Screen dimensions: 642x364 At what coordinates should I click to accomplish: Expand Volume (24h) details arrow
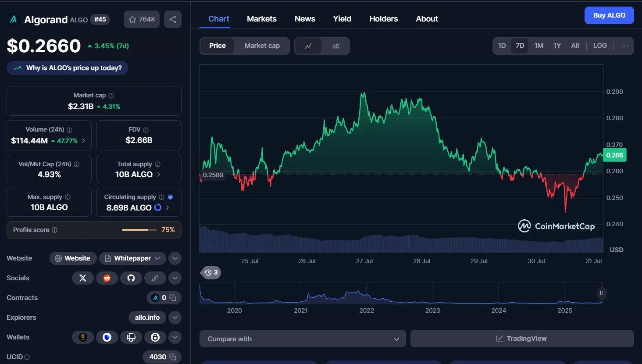point(84,141)
